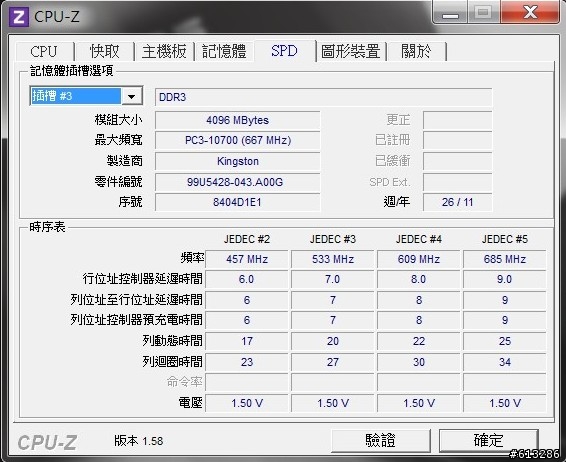Viewport: 566px width, 462px height.
Task: Click the 列動態時間 value 25
Action: [x=505, y=341]
